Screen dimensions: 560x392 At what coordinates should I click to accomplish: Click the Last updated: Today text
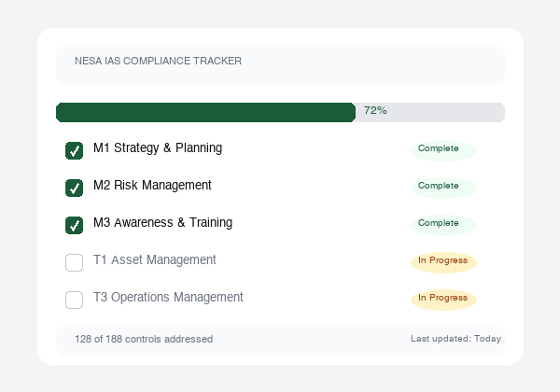pyautogui.click(x=455, y=339)
